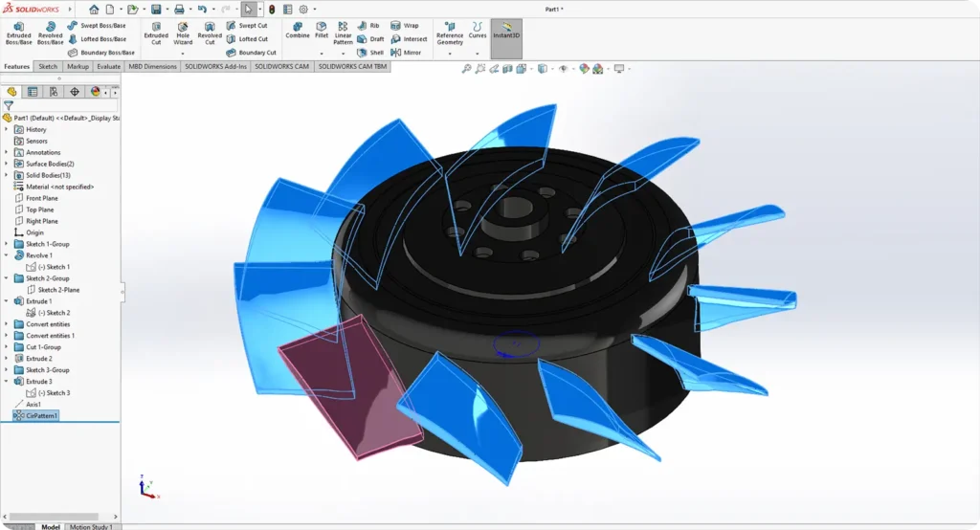Expand the Solid Bodies(13) folder
980x530 pixels.
7,175
